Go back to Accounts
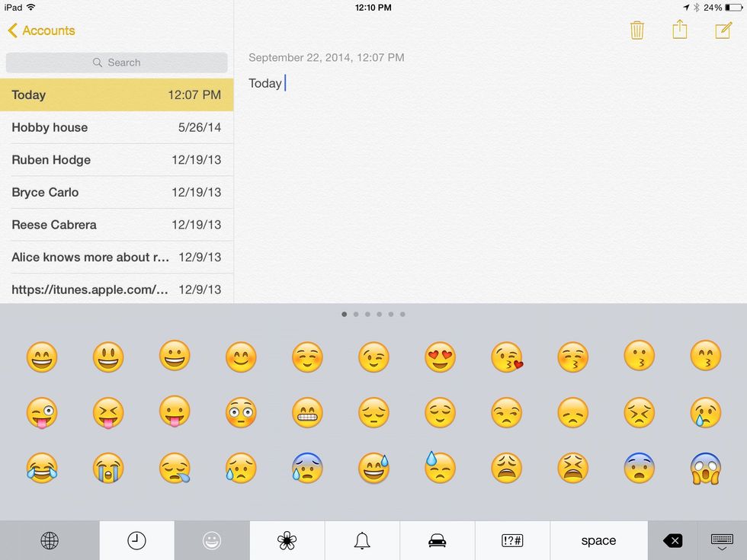 pos(41,30)
